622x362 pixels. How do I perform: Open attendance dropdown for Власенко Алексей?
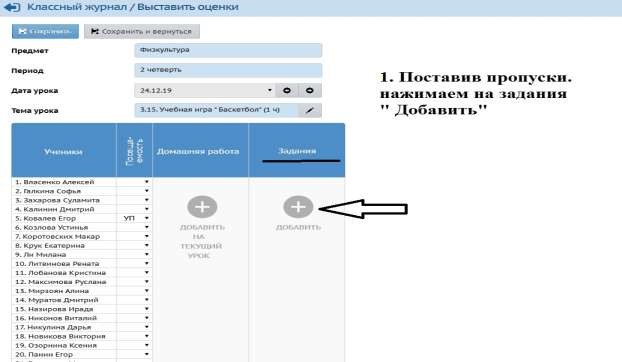point(146,182)
